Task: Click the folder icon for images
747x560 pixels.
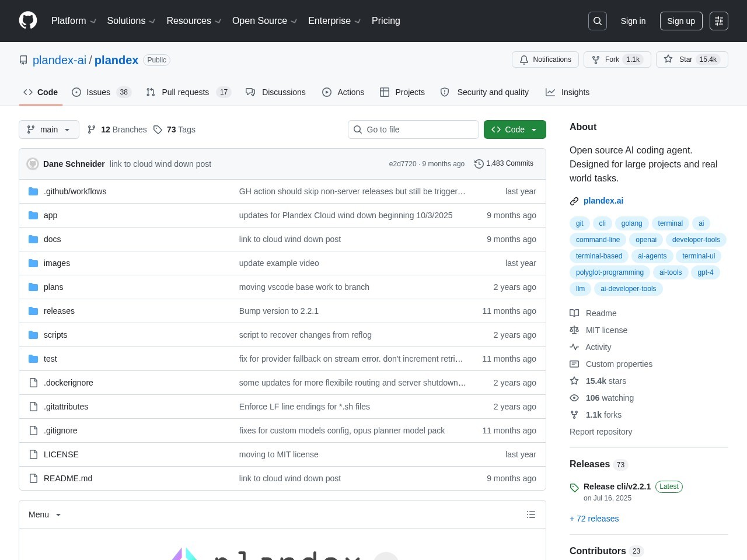Action: point(33,263)
